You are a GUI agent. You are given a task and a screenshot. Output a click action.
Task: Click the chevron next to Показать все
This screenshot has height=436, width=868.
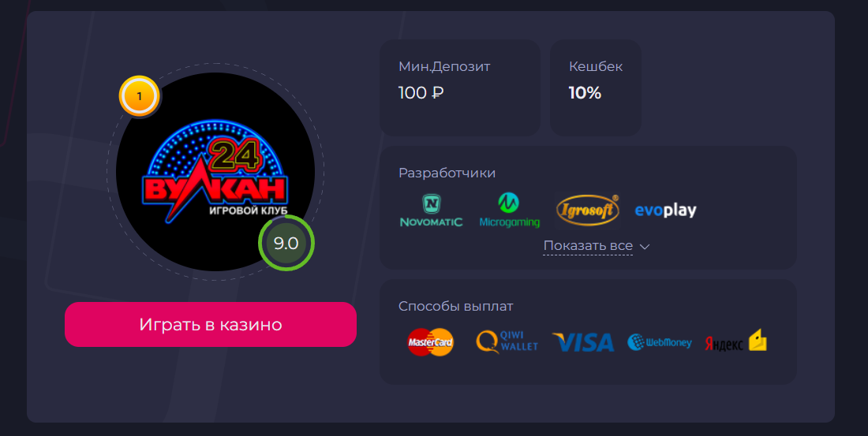click(x=645, y=247)
